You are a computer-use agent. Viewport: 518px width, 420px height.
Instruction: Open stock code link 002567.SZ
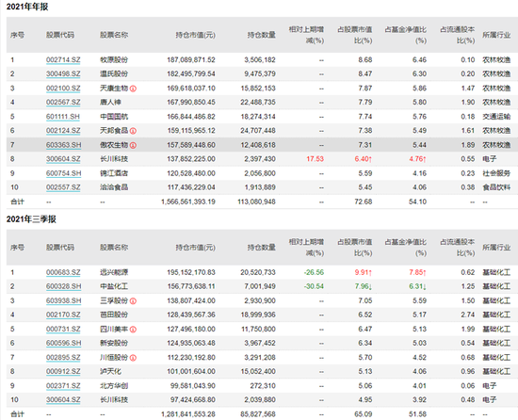63,102
